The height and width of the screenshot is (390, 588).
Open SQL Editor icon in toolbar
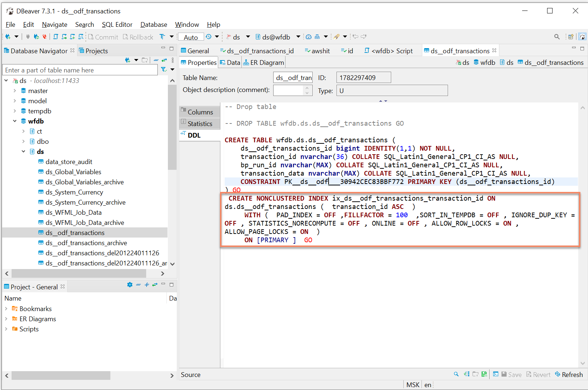tap(56, 37)
